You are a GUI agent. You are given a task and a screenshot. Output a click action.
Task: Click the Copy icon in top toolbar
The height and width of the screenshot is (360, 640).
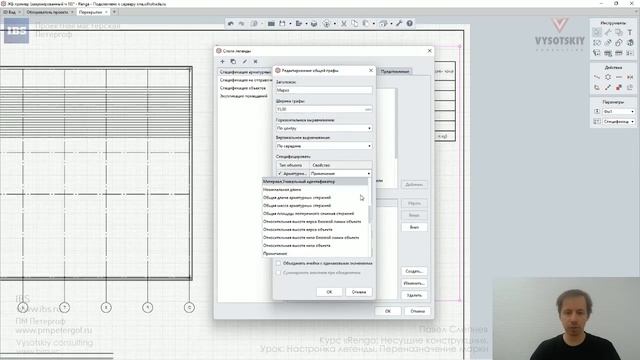(x=354, y=24)
